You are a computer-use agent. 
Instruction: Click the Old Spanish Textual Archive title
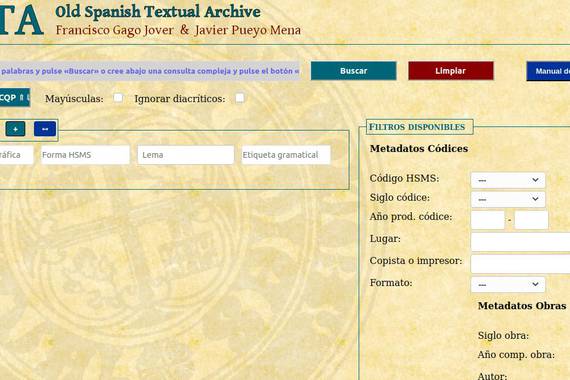(x=158, y=12)
